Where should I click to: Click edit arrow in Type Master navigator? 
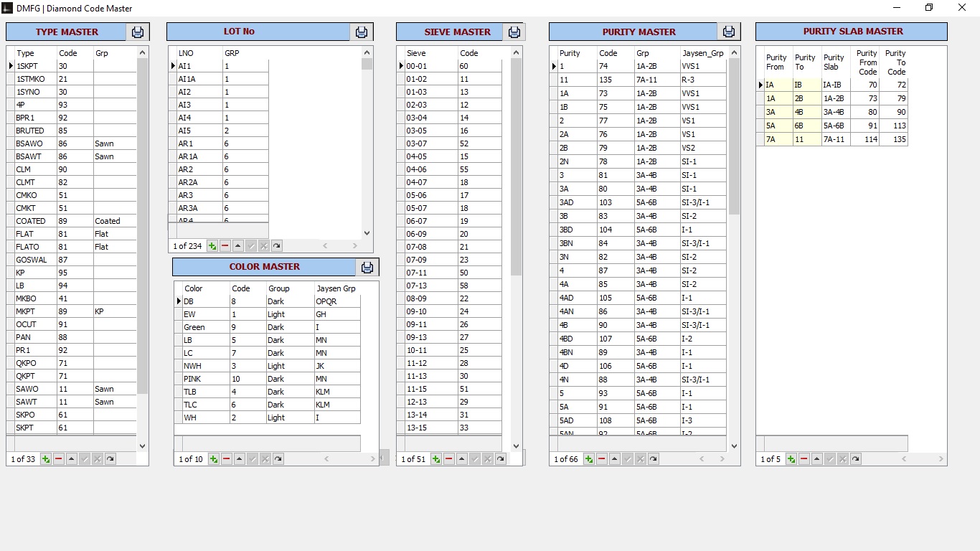coord(72,459)
